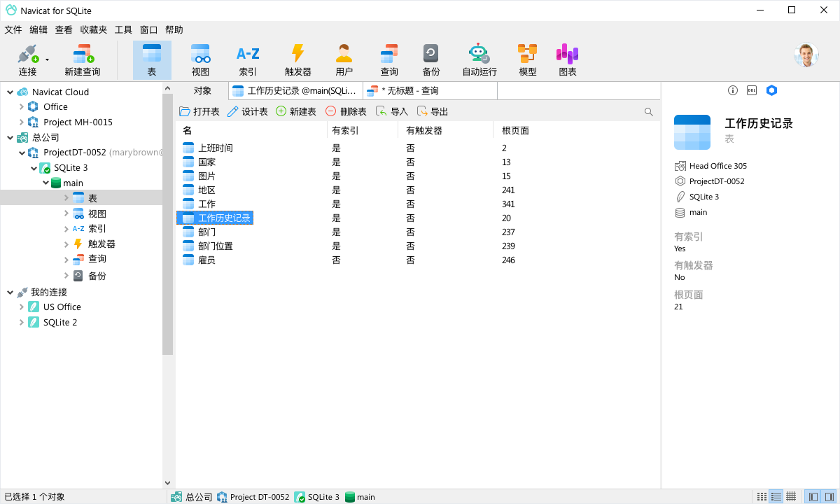Open the 触发器 trigger toolbar icon
This screenshot has height=504, width=840.
point(298,60)
